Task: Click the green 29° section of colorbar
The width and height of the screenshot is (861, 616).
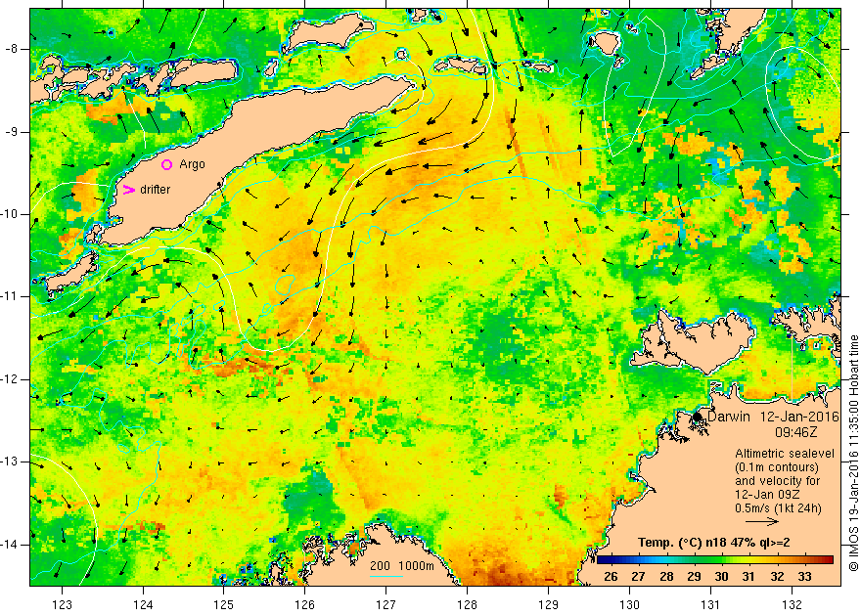Action: pyautogui.click(x=694, y=559)
